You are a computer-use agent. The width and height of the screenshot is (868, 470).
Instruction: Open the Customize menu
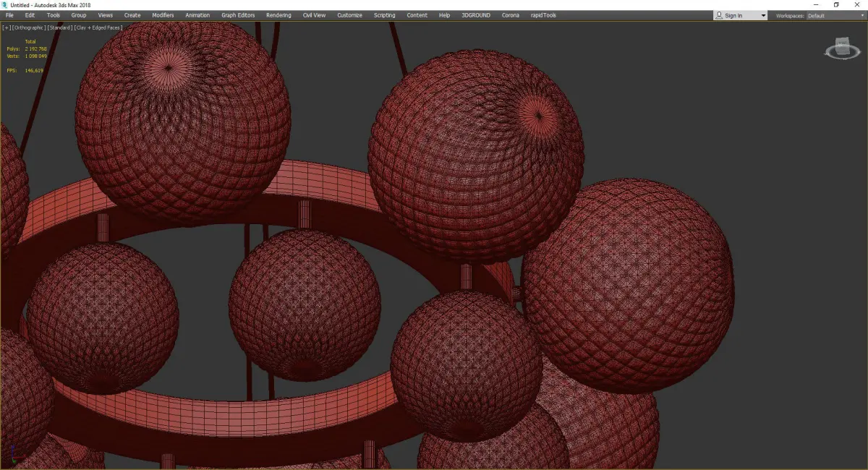click(x=349, y=15)
